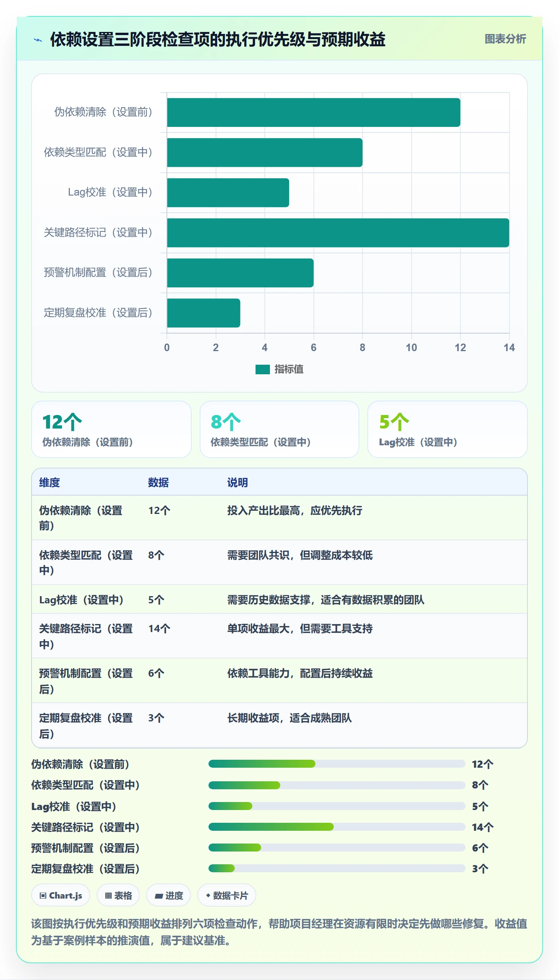This screenshot has width=559, height=980.
Task: Click the 预警机制配置 progress bar
Action: pos(337,848)
